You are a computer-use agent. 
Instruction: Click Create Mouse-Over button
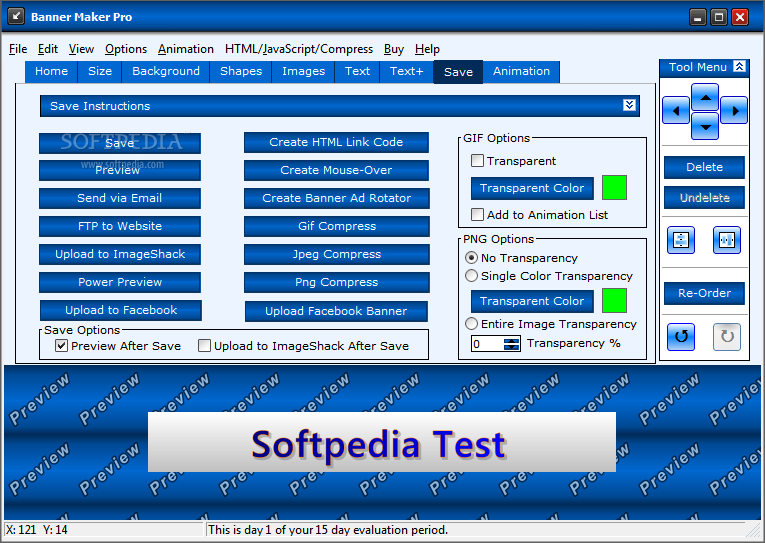[x=336, y=170]
